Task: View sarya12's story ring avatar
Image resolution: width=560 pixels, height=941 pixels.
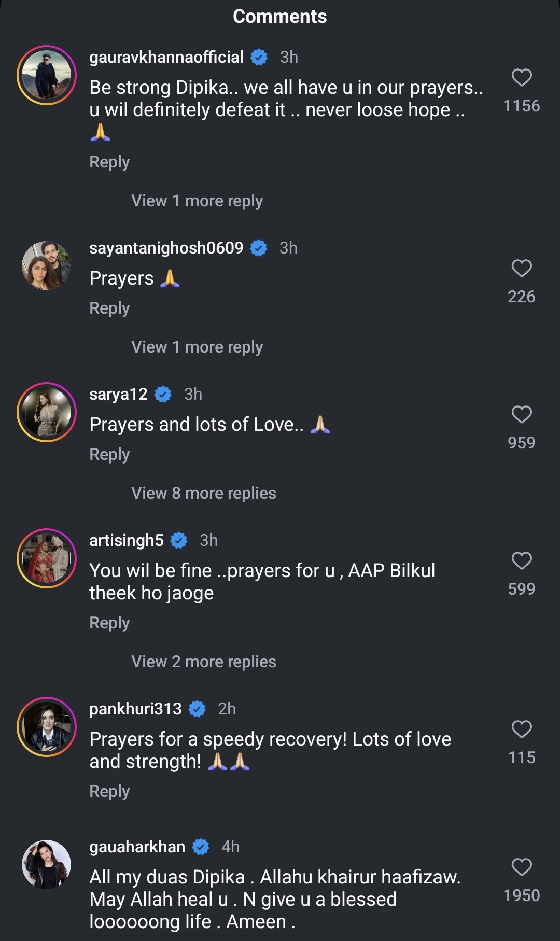Action: pyautogui.click(x=47, y=412)
